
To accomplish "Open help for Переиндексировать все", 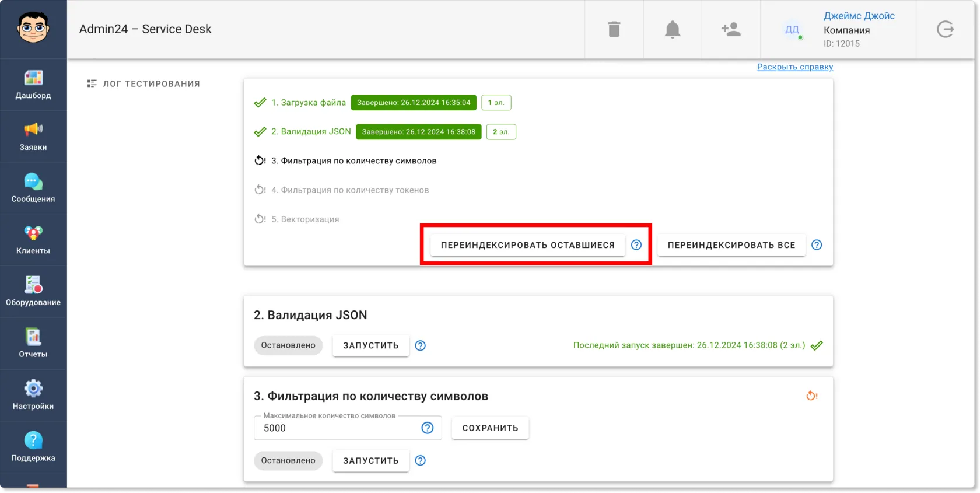I will [817, 245].
